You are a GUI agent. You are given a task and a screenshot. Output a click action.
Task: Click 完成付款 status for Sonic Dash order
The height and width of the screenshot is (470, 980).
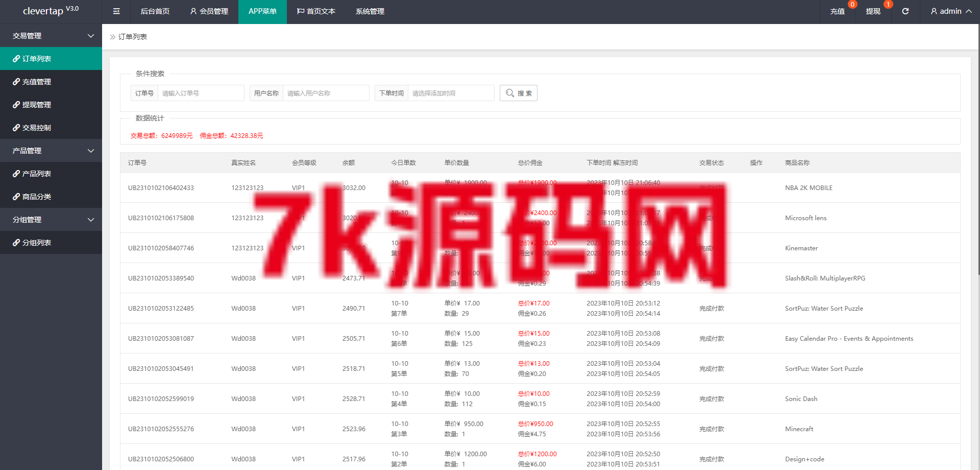[712, 399]
